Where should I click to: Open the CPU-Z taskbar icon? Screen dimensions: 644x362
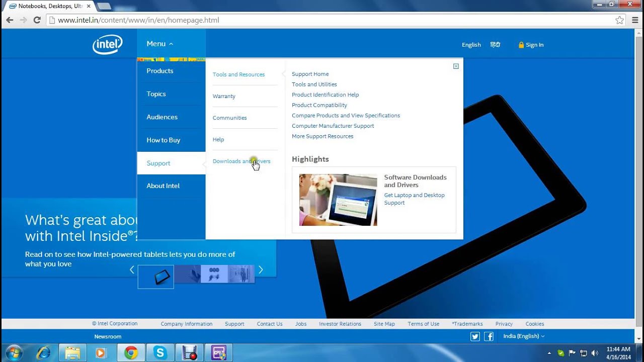point(219,353)
